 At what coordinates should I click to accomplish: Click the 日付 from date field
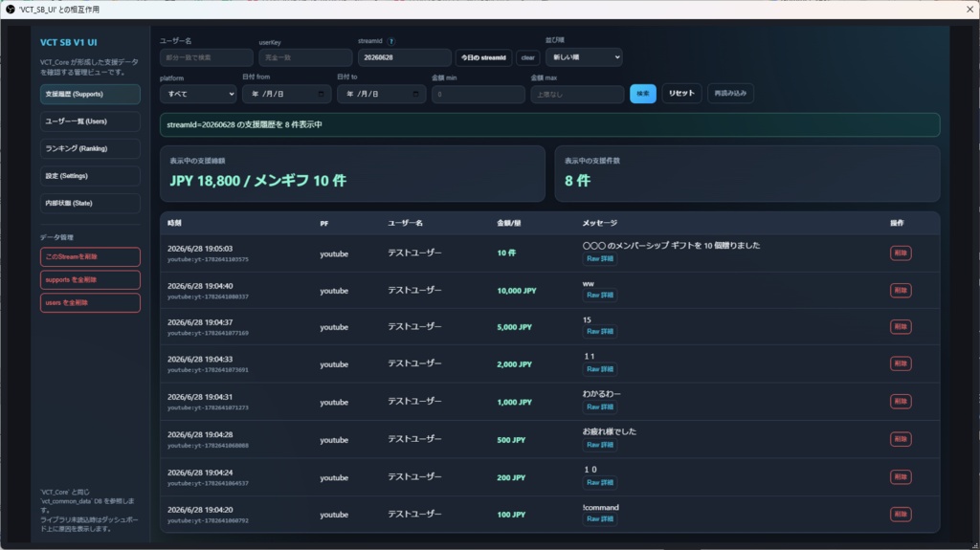287,94
